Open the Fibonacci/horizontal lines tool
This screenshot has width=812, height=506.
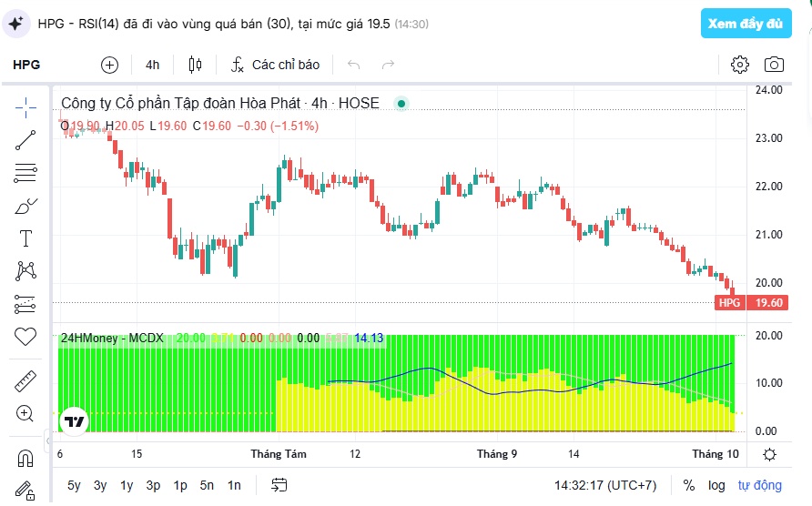point(25,173)
